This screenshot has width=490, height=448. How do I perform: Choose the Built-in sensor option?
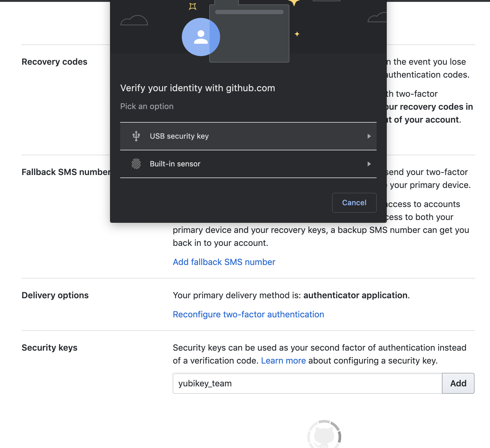point(248,164)
